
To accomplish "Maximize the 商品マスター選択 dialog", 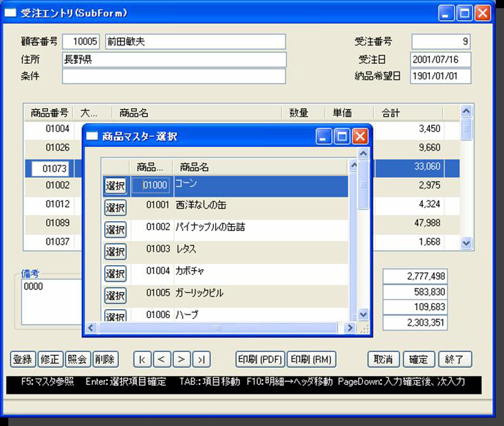I will tap(342, 137).
